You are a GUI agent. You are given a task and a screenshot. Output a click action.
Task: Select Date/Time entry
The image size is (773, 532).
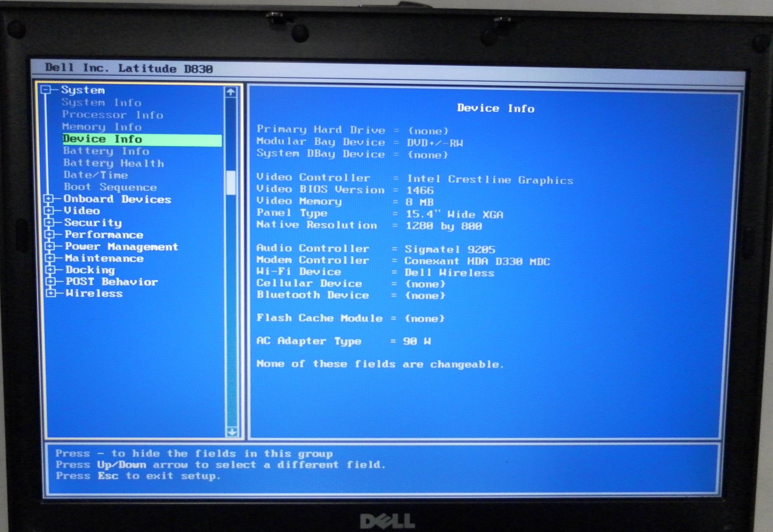coord(96,175)
